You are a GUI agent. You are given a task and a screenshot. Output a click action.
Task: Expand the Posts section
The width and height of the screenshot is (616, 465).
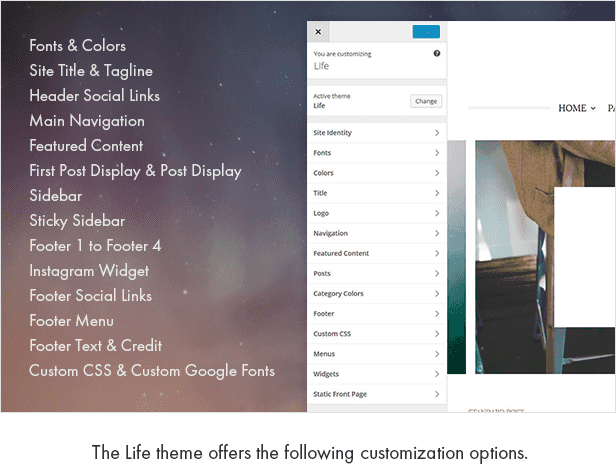376,273
